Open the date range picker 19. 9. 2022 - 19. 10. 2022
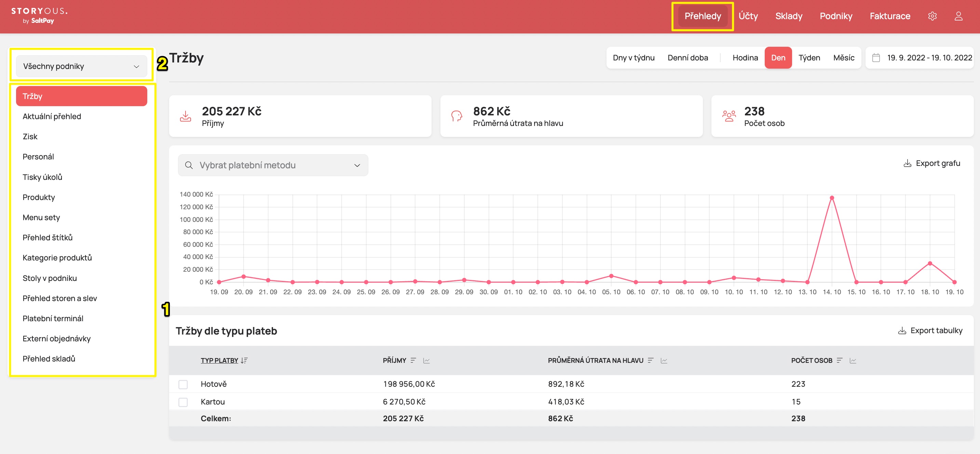This screenshot has width=980, height=454. [x=920, y=58]
